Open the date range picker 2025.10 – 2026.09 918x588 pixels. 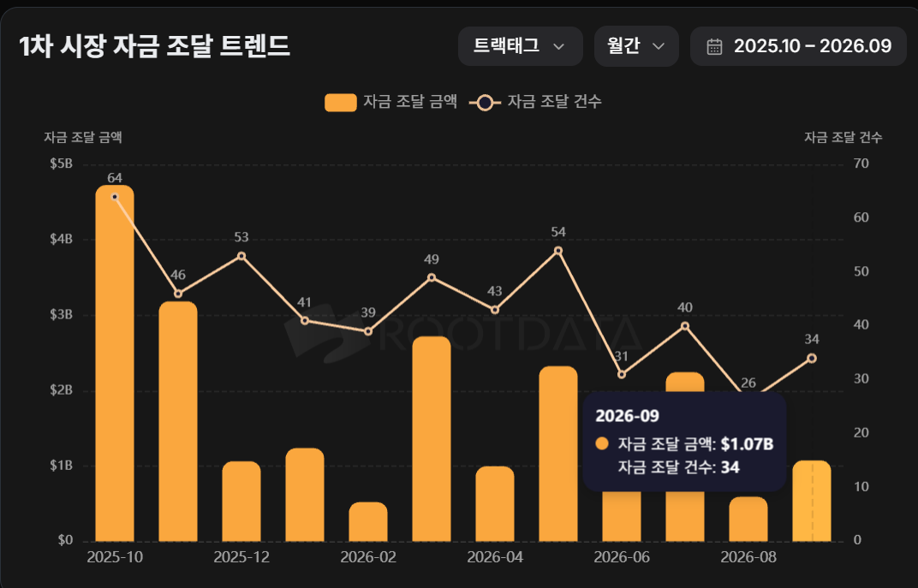798,46
